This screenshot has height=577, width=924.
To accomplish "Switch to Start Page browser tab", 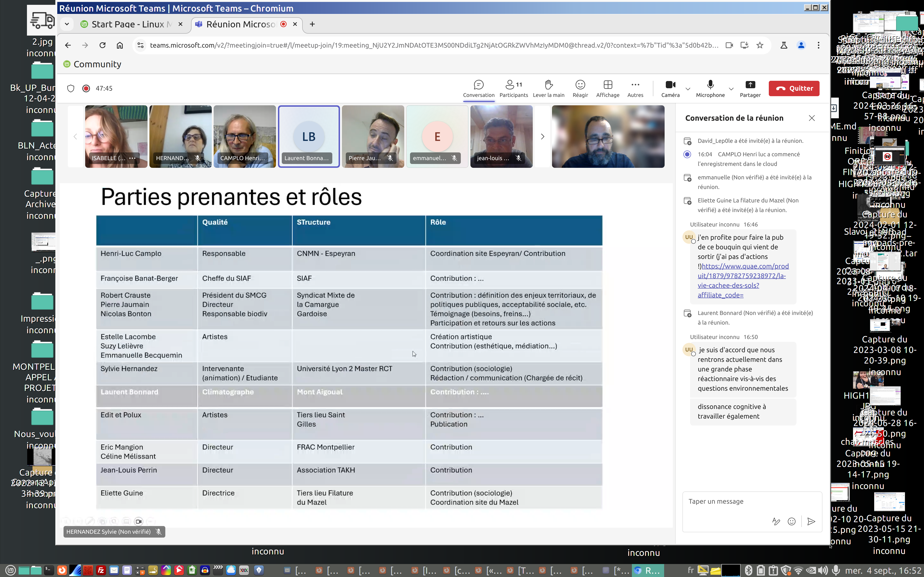I will [x=128, y=25].
